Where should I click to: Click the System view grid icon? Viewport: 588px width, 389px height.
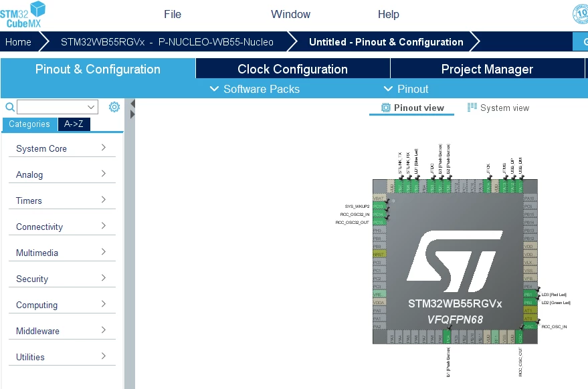(472, 108)
